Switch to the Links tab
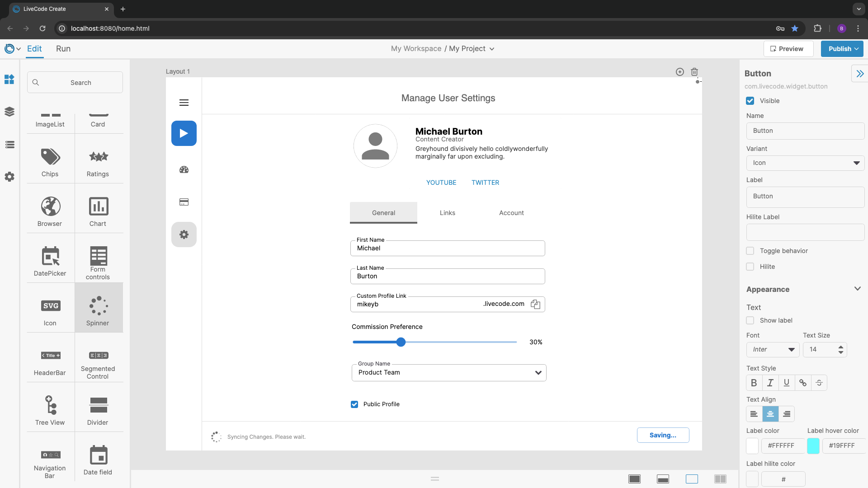This screenshot has height=488, width=868. (447, 213)
